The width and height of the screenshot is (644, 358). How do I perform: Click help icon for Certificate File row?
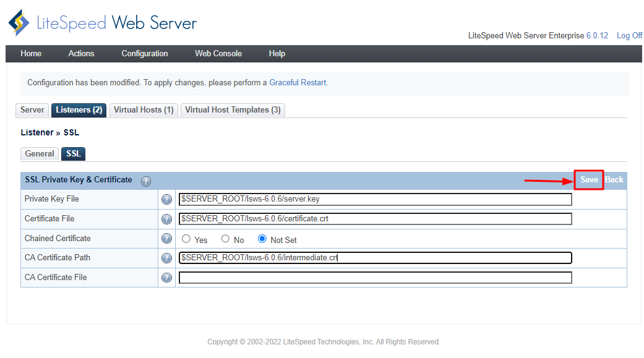(x=166, y=219)
